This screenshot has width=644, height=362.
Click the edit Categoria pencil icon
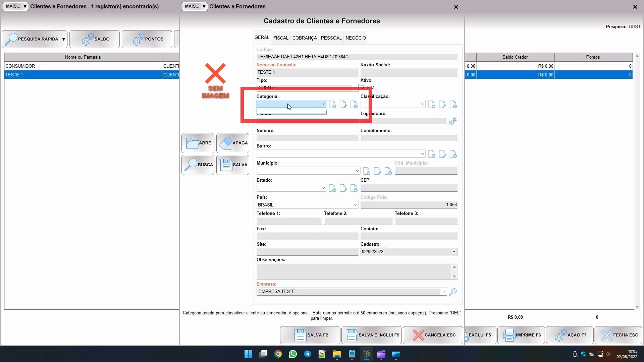[343, 105]
